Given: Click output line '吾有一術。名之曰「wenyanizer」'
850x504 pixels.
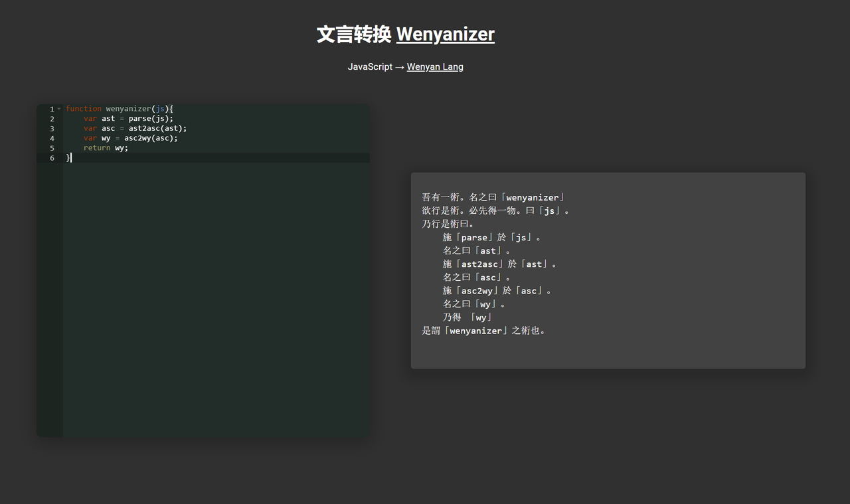Looking at the screenshot, I should [x=493, y=197].
